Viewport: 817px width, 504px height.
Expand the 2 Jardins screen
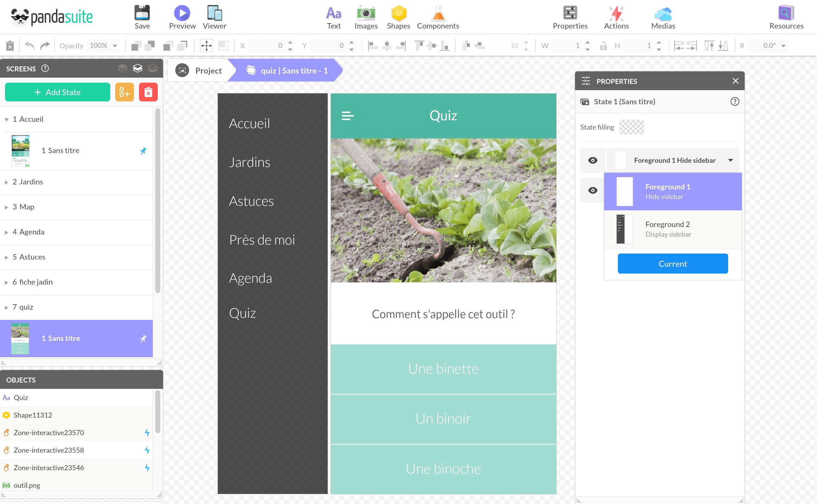coord(6,182)
